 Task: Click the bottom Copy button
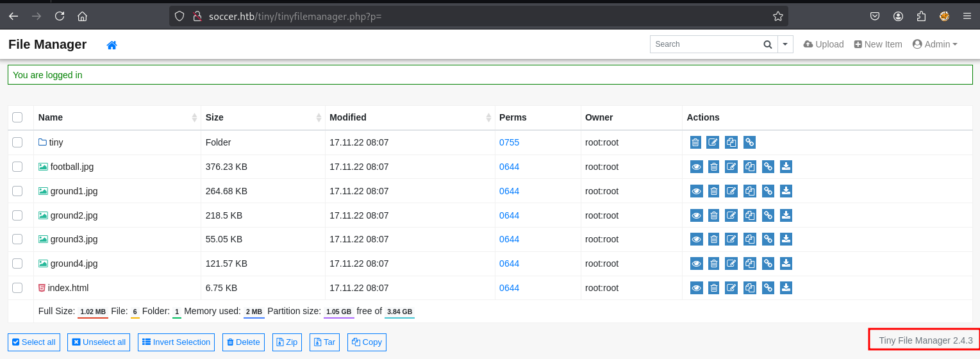pos(367,342)
